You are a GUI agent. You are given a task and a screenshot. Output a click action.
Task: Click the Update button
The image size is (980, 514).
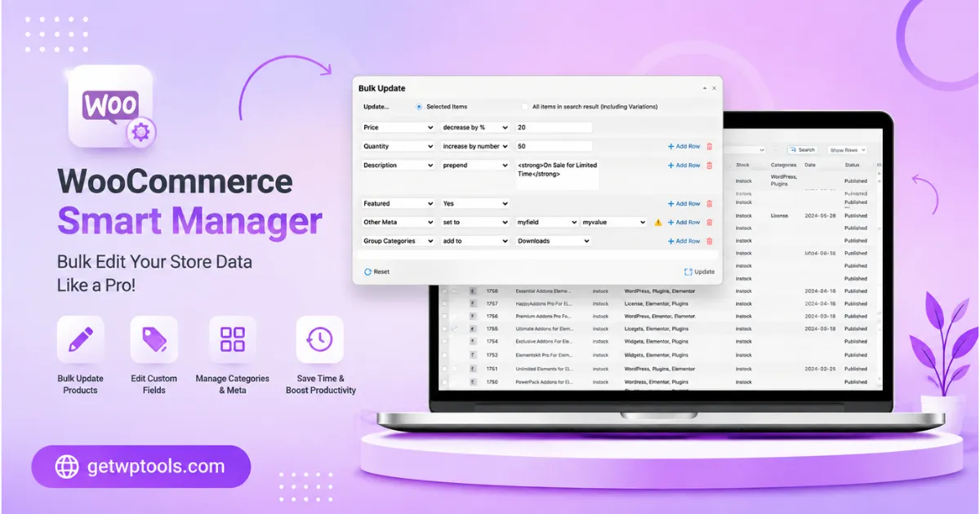tap(700, 272)
